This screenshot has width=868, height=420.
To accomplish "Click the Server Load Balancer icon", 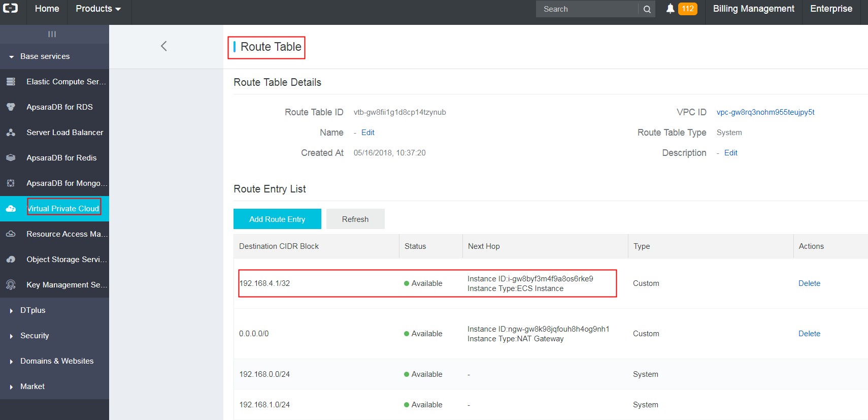I will pyautogui.click(x=11, y=133).
